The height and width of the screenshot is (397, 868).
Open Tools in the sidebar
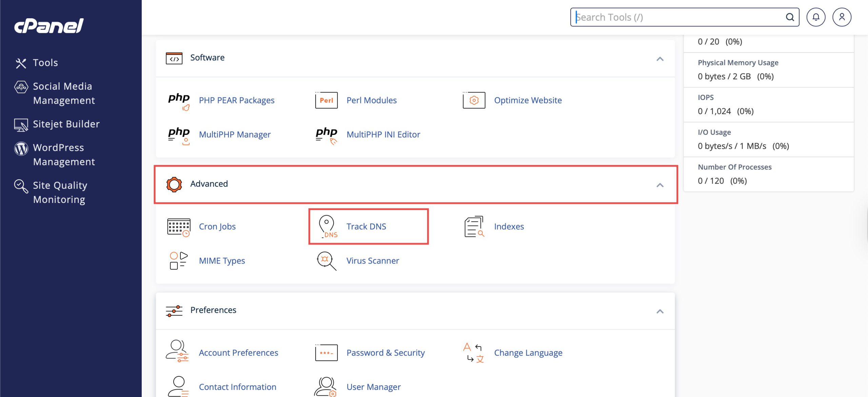45,63
